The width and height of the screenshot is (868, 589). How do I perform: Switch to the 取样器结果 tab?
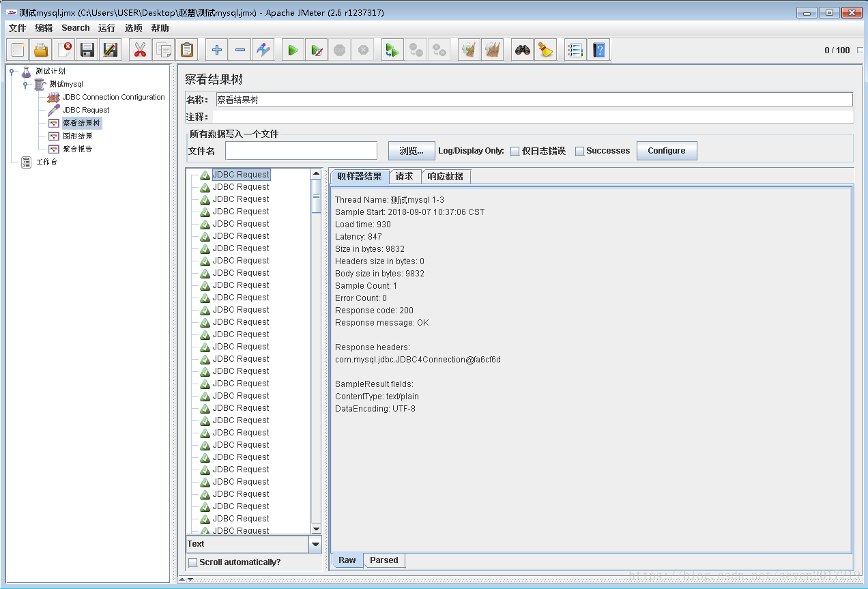pos(360,176)
